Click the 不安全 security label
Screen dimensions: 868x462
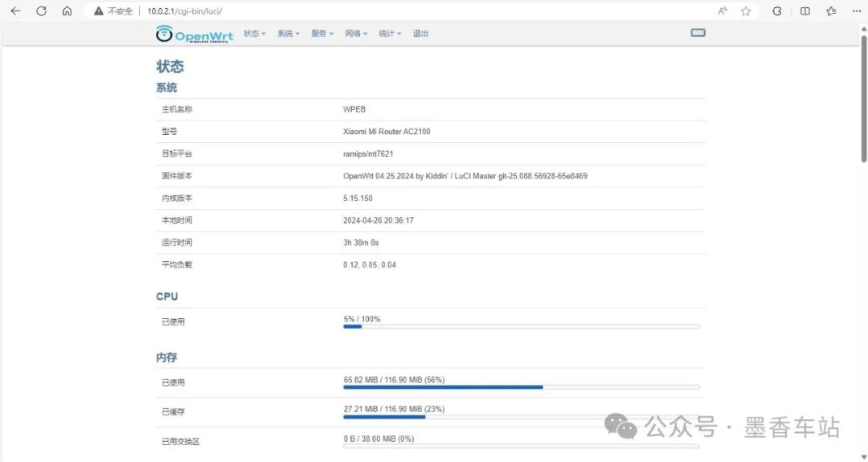[120, 11]
